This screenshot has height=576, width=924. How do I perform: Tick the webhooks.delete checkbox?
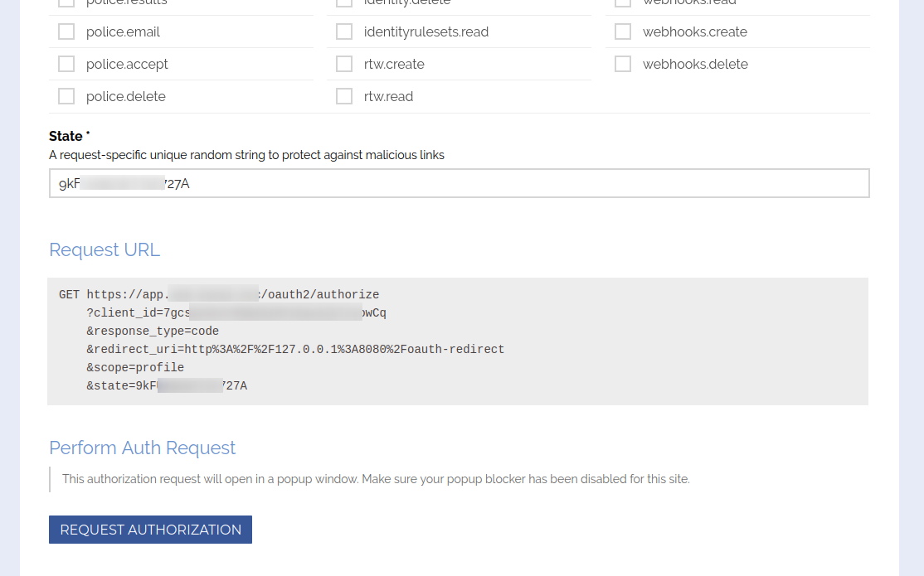point(623,65)
